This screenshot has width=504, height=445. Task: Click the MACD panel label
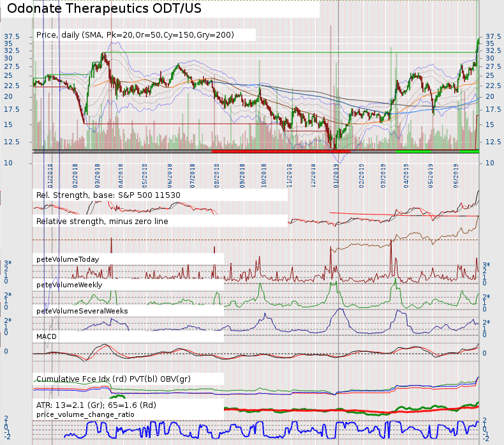point(47,336)
